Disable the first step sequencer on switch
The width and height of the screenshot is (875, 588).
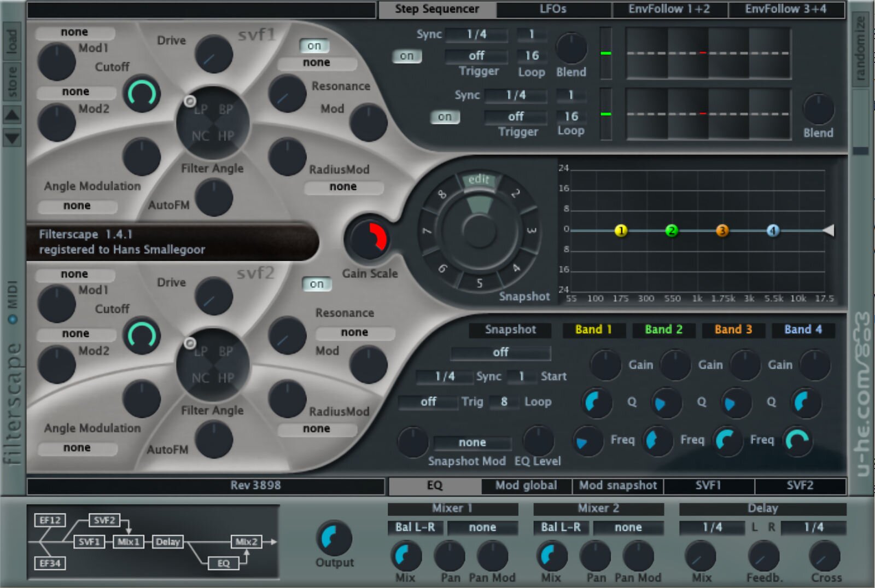point(406,56)
